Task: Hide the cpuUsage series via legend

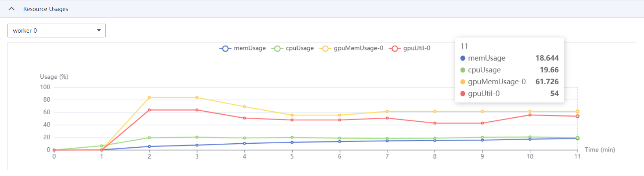Action: (293, 48)
